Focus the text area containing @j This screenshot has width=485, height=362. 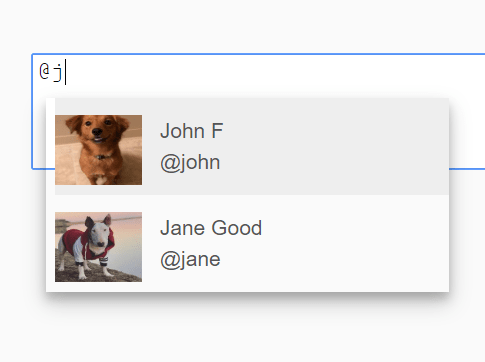[x=258, y=111]
